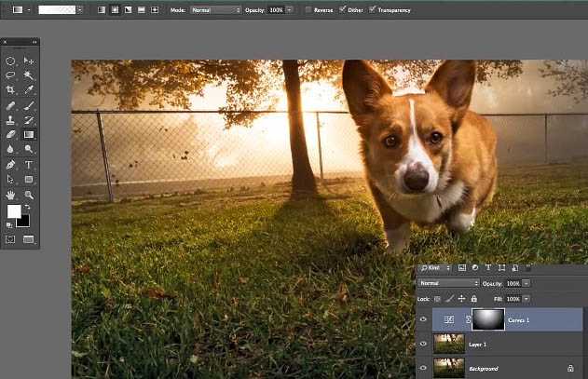Select the Crop tool
Image resolution: width=588 pixels, height=379 pixels.
pyautogui.click(x=10, y=89)
